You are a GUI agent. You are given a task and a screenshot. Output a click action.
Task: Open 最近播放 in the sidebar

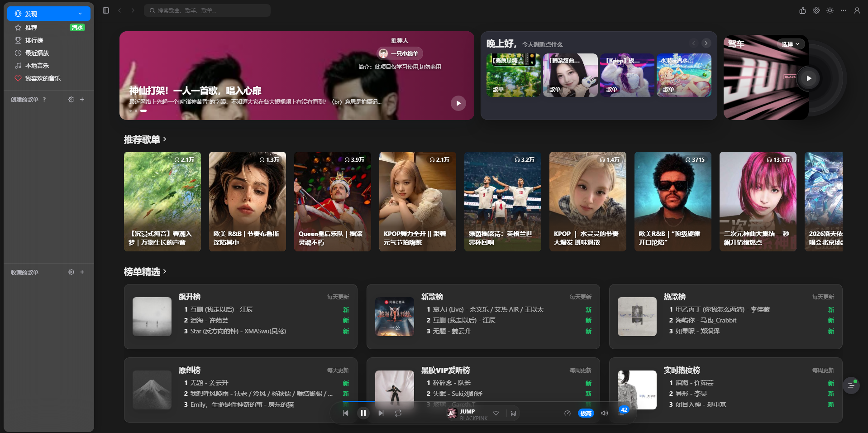[x=37, y=53]
